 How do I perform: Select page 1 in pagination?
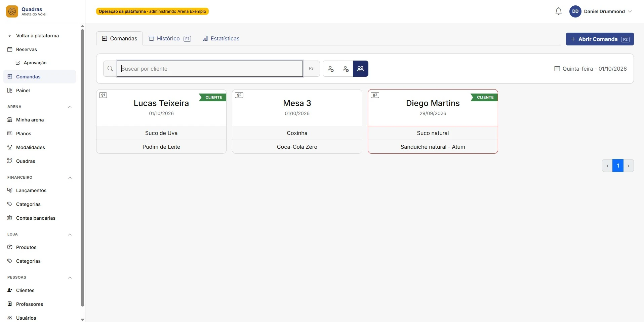[618, 166]
